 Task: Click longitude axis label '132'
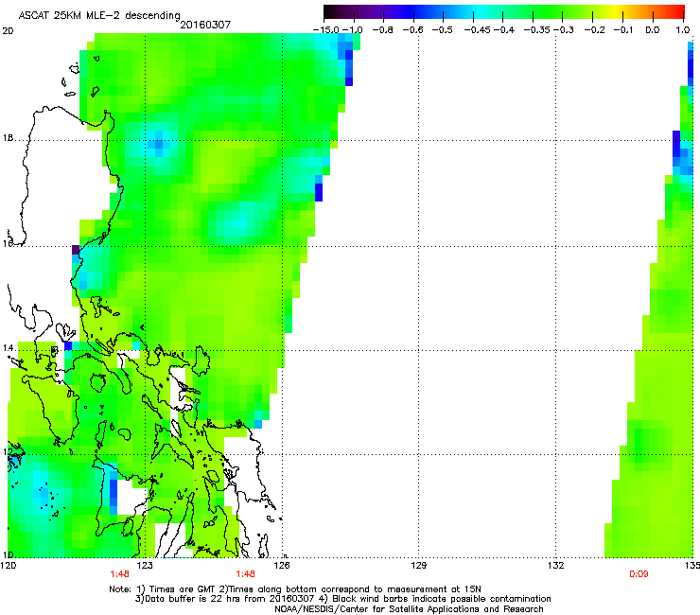(x=556, y=566)
